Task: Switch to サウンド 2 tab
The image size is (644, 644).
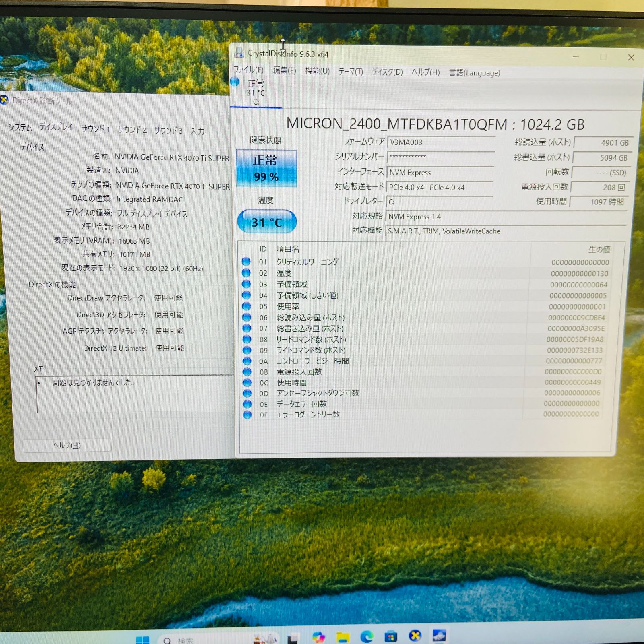Action: tap(132, 130)
